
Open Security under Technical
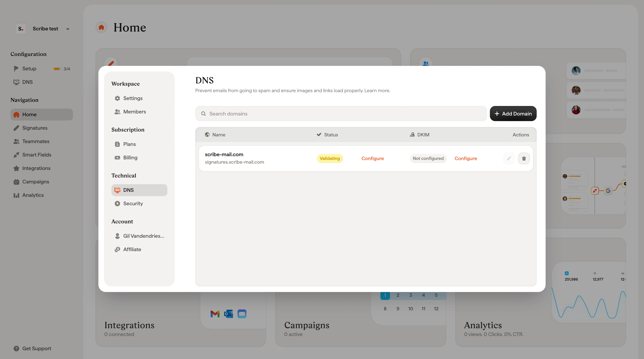tap(139, 204)
